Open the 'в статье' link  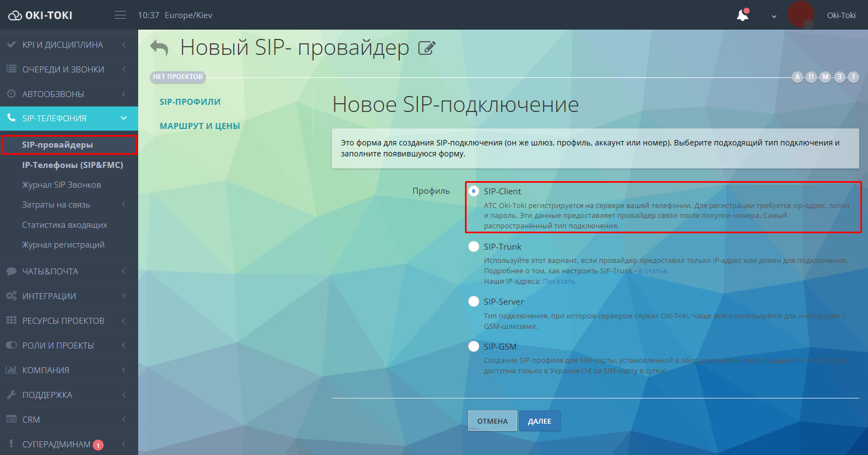click(653, 271)
